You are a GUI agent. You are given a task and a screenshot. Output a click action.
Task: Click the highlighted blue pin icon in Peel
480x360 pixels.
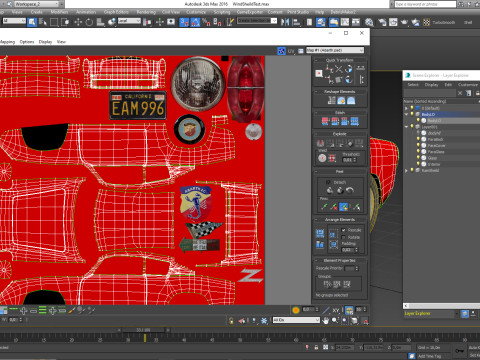(x=343, y=207)
